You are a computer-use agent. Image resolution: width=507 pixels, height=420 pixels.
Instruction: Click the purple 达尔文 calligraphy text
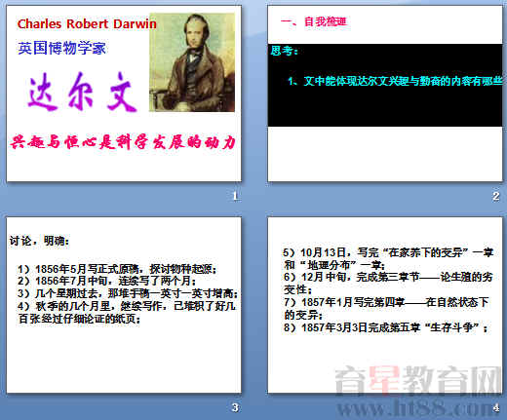click(82, 92)
